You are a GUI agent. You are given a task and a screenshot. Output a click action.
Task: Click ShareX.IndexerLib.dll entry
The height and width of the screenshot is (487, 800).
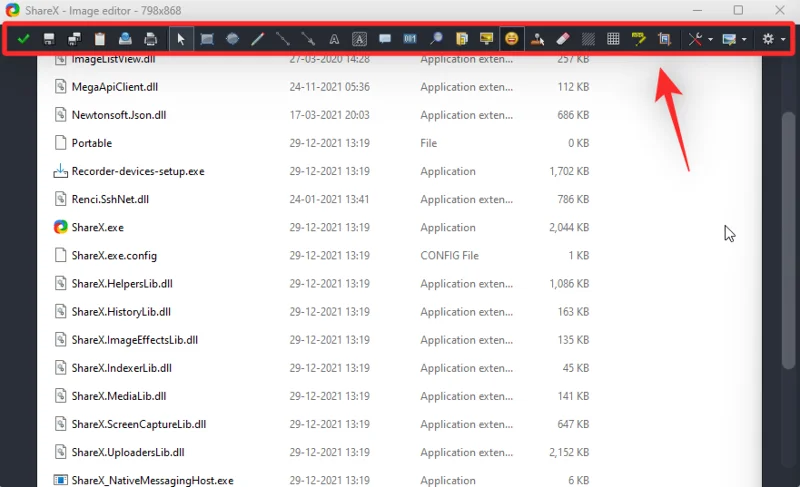pos(121,368)
